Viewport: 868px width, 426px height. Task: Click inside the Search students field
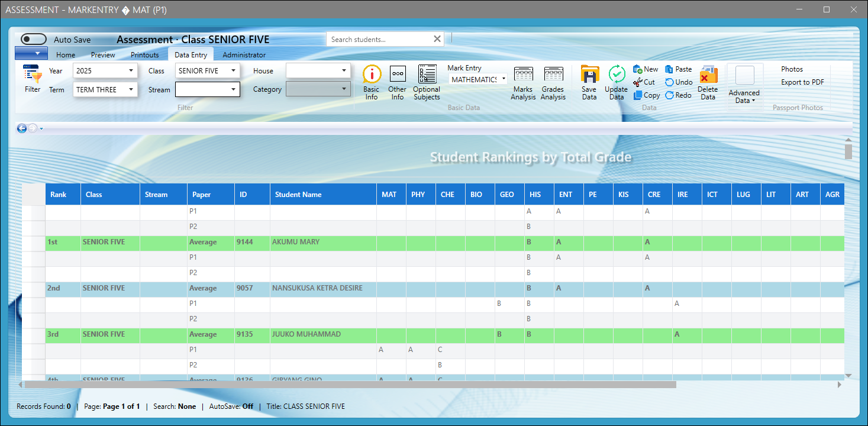click(x=379, y=38)
